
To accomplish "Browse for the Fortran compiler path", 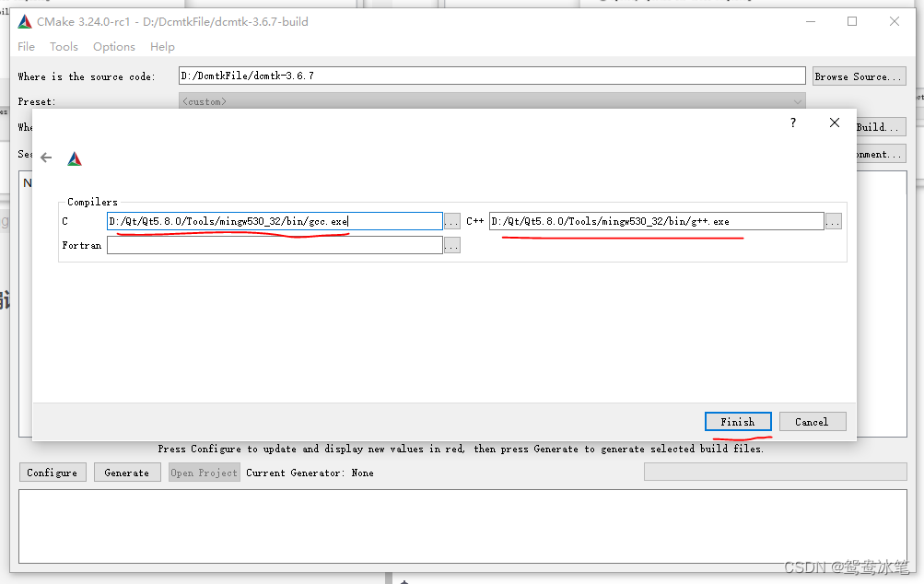I will (x=452, y=245).
